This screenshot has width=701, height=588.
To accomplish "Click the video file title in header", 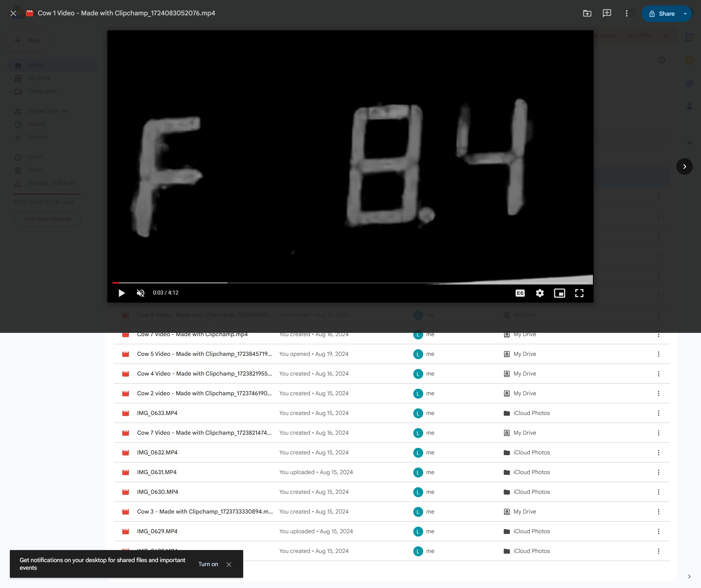I will tap(126, 13).
